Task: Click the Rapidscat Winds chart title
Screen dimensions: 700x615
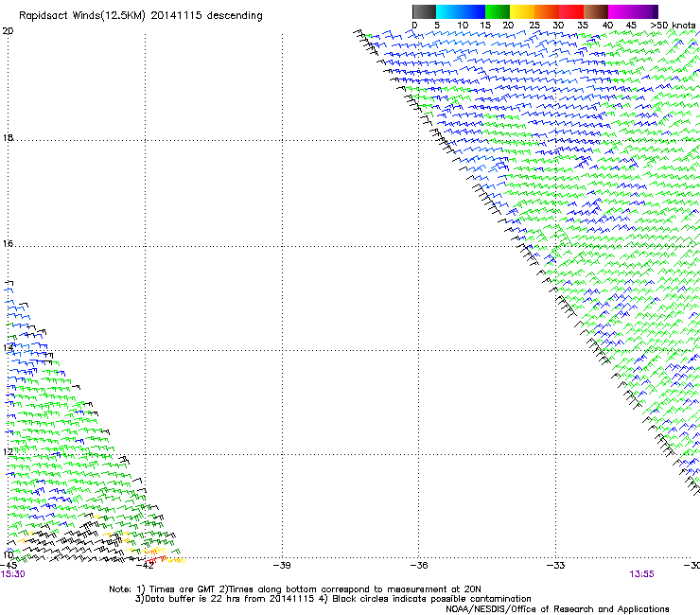Action: pyautogui.click(x=141, y=16)
